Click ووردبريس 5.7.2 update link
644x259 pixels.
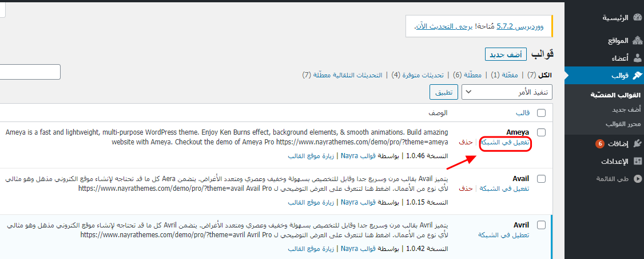[x=520, y=26]
